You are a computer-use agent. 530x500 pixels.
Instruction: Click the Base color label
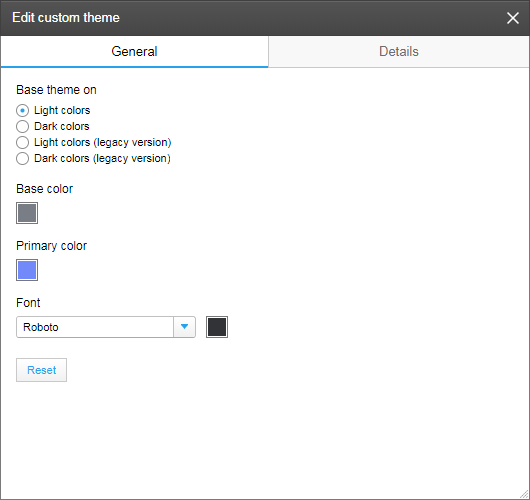click(x=45, y=189)
